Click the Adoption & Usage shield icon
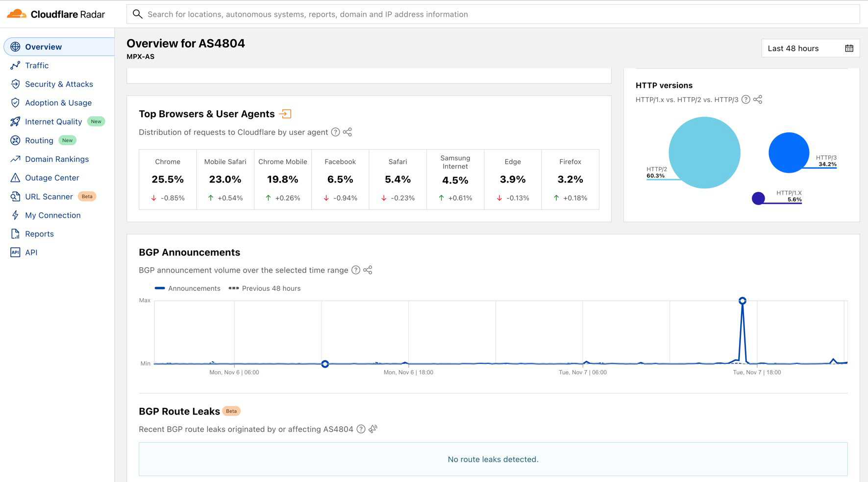 click(15, 102)
